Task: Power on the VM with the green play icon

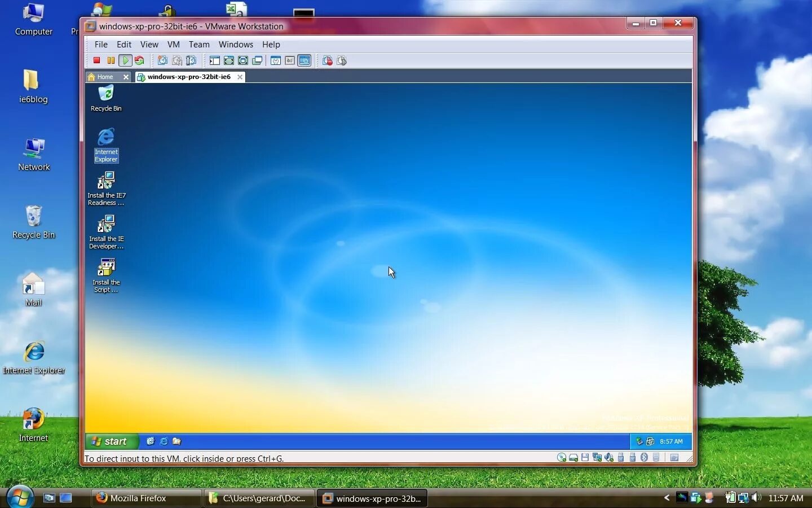Action: 125,60
